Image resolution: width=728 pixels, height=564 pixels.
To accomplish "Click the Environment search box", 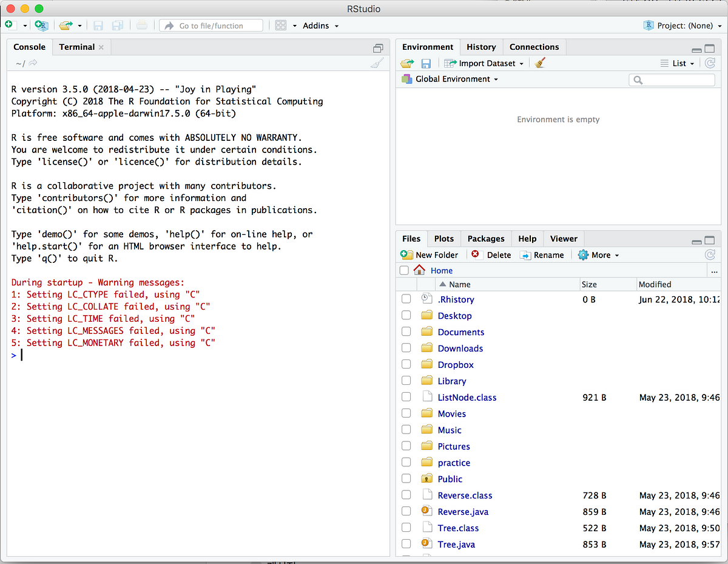I will coord(672,80).
